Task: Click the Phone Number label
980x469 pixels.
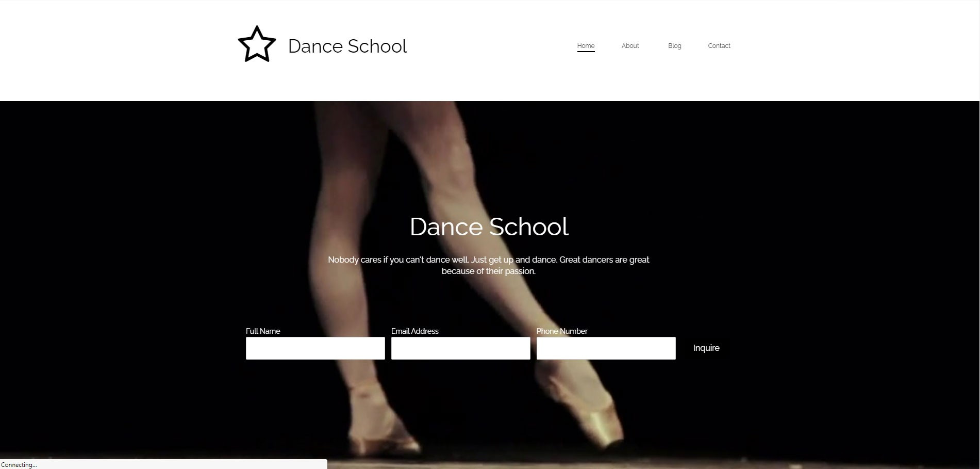Action: [x=561, y=331]
